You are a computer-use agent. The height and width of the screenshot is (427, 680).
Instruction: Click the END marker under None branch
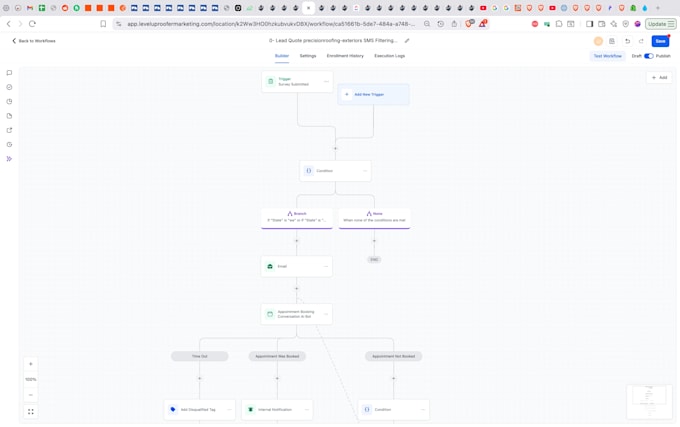tap(374, 260)
